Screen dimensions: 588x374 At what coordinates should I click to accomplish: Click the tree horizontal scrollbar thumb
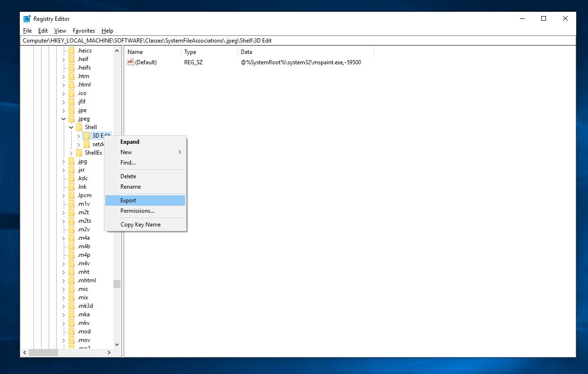[x=43, y=353]
